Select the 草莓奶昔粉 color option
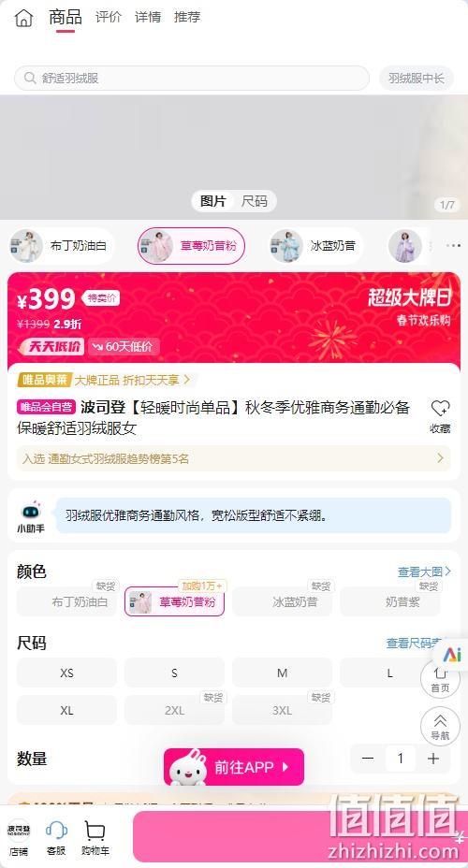 pos(174,601)
